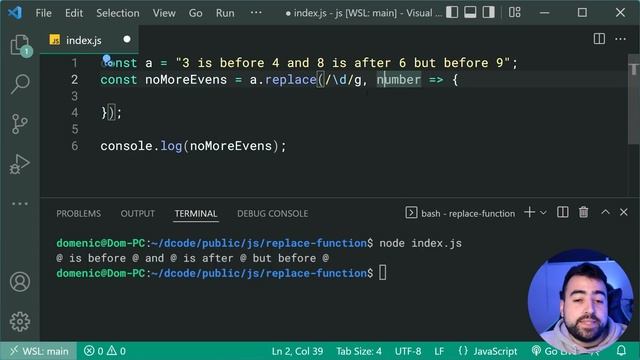This screenshot has height=360, width=640.
Task: Open the terminal launch profile dropdown
Action: click(x=543, y=213)
